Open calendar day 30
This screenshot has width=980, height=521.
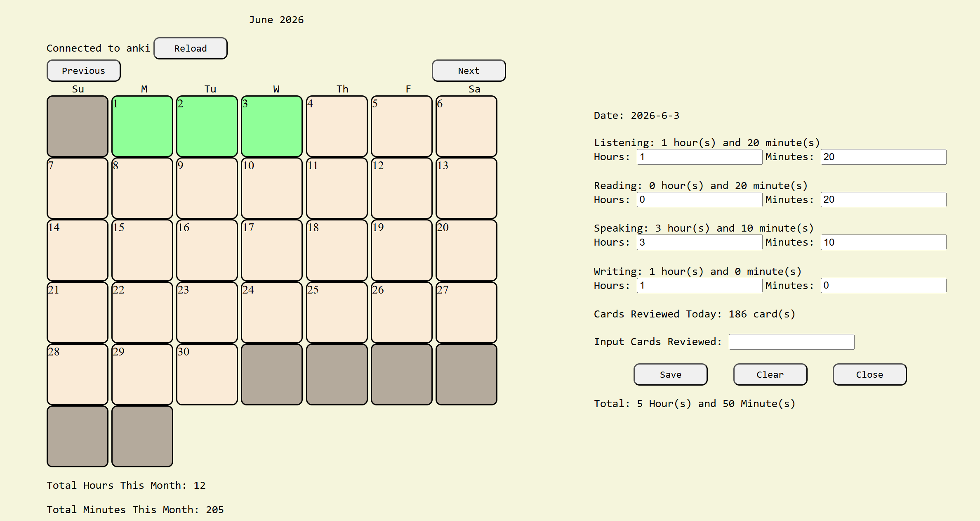click(207, 374)
